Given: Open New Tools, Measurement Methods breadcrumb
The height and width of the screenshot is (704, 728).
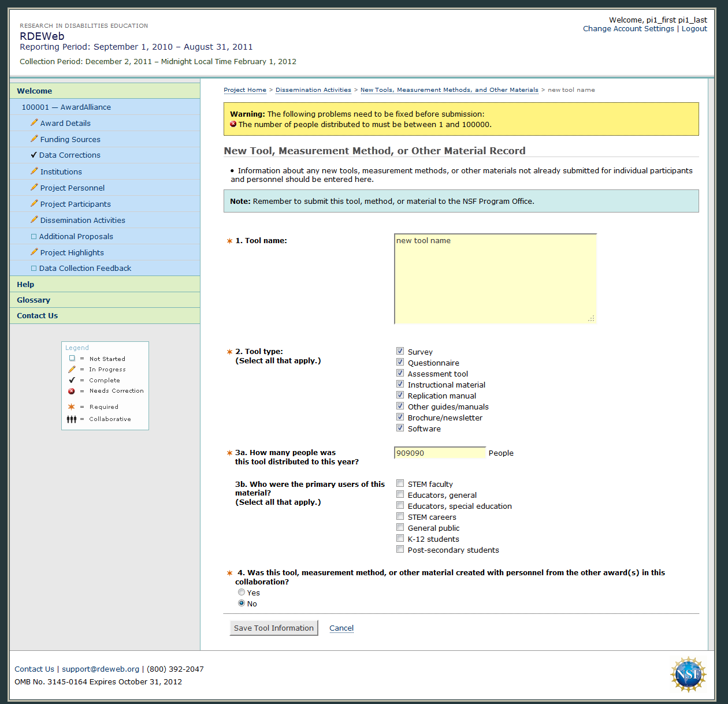Looking at the screenshot, I should point(450,90).
